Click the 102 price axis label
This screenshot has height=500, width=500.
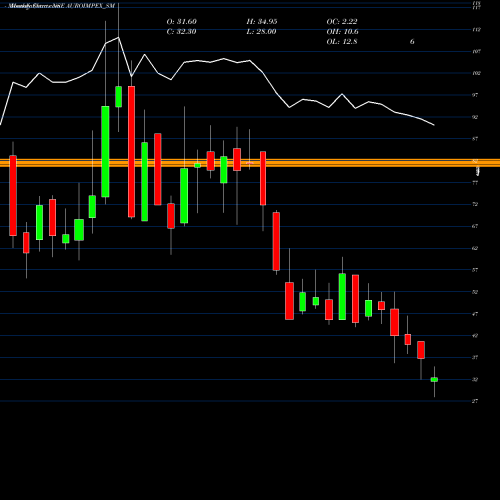476,73
